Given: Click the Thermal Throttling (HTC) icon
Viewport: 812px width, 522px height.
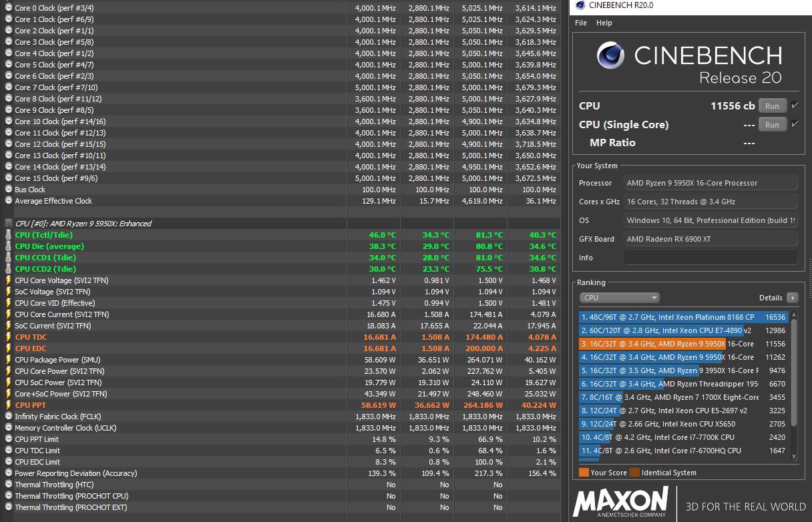Looking at the screenshot, I should [9, 485].
